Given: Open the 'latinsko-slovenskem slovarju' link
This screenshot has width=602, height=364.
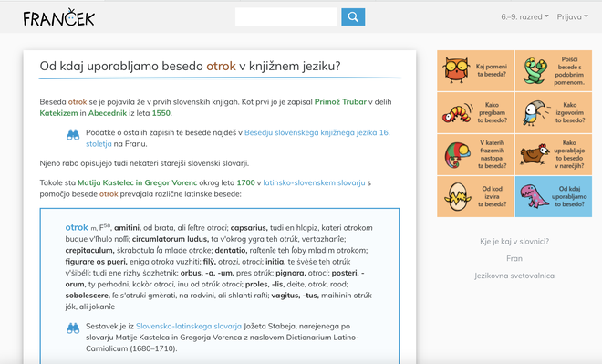Looking at the screenshot, I should coord(314,182).
